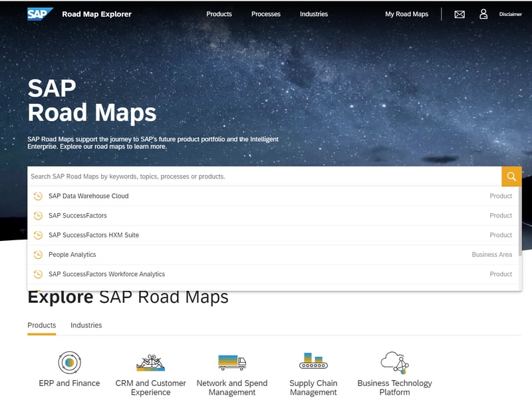Click history icon beside People Analytics
This screenshot has width=532, height=412.
tap(38, 254)
